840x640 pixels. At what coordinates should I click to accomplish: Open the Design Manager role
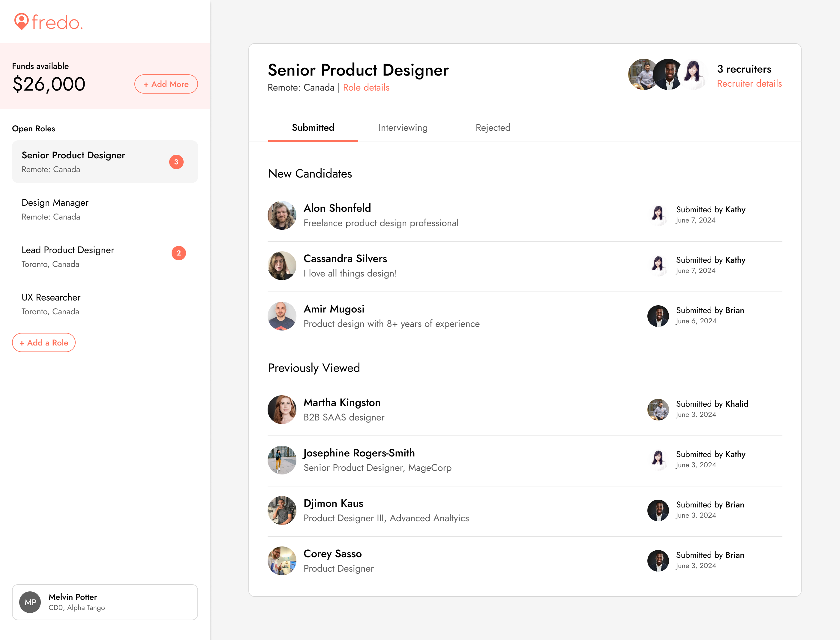105,209
